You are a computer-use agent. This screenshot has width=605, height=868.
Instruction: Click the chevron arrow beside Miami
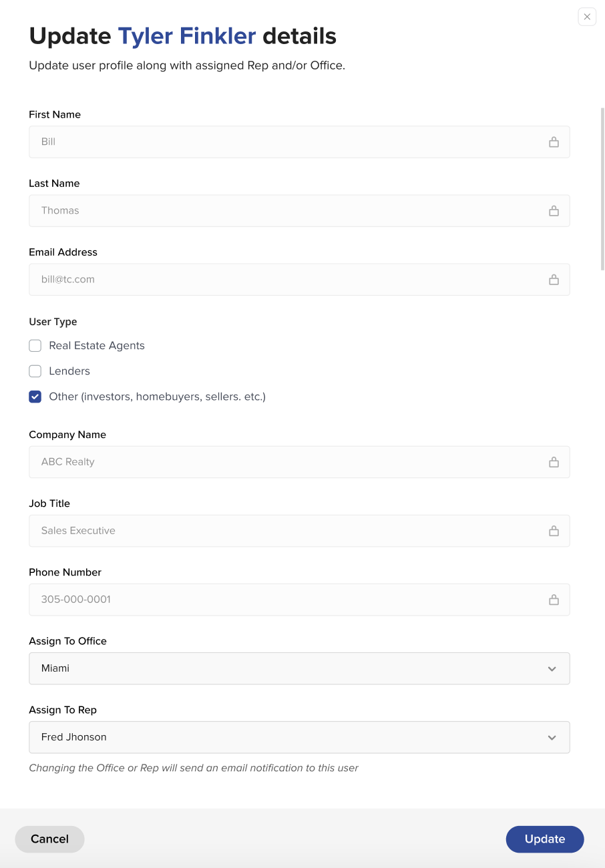pos(552,669)
